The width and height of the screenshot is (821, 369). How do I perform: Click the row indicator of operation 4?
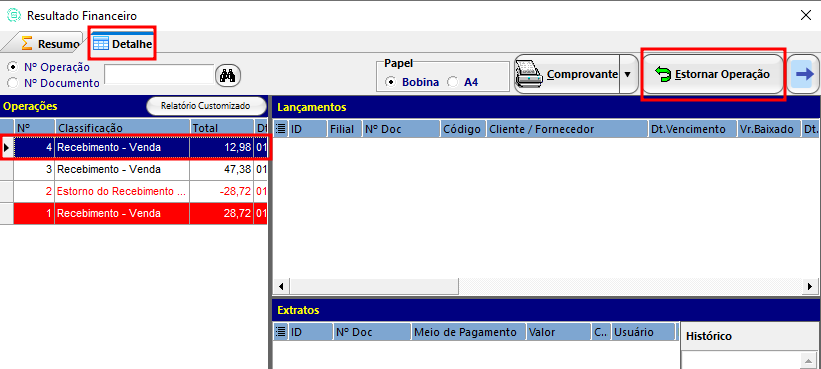(6, 148)
